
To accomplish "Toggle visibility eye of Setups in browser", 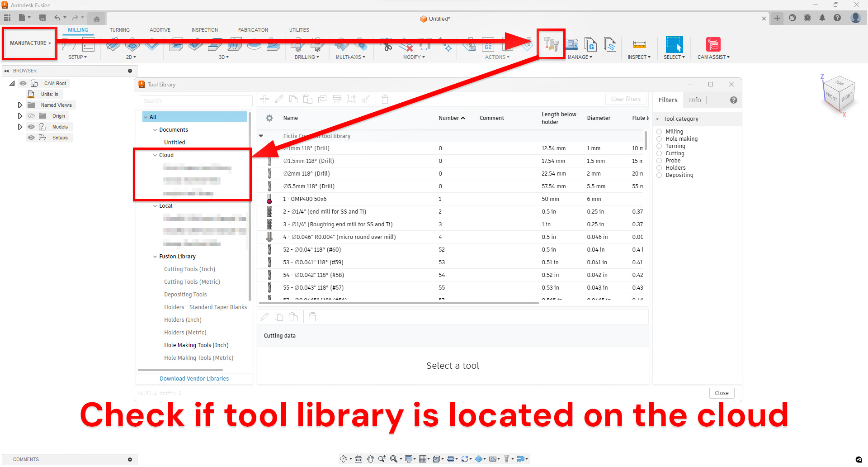I will coord(31,138).
